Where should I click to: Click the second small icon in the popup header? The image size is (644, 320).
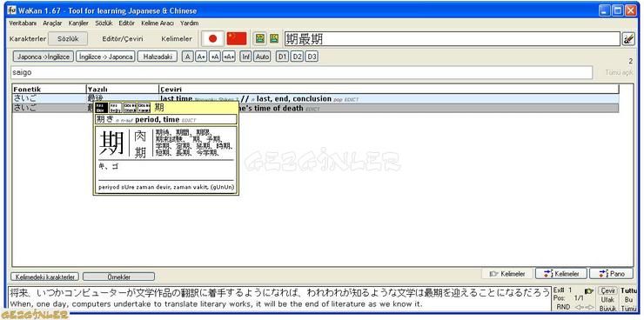tap(116, 108)
